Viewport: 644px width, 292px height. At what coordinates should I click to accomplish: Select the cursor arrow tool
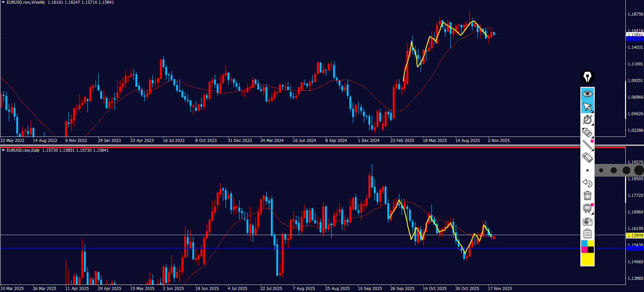(x=587, y=107)
